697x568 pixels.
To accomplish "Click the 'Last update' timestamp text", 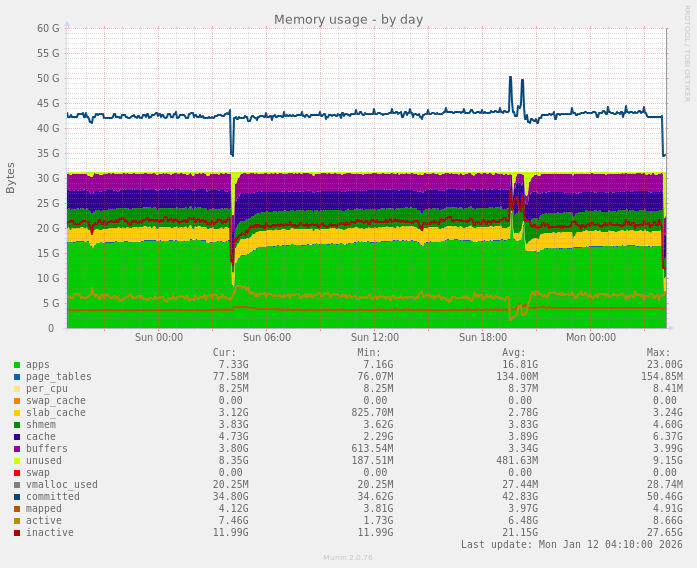I will tap(572, 544).
